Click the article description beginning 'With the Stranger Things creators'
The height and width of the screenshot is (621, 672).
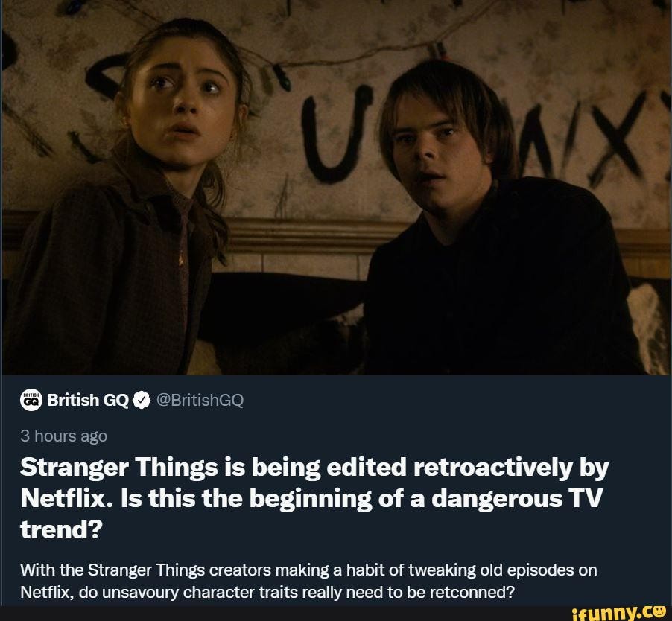click(x=308, y=582)
